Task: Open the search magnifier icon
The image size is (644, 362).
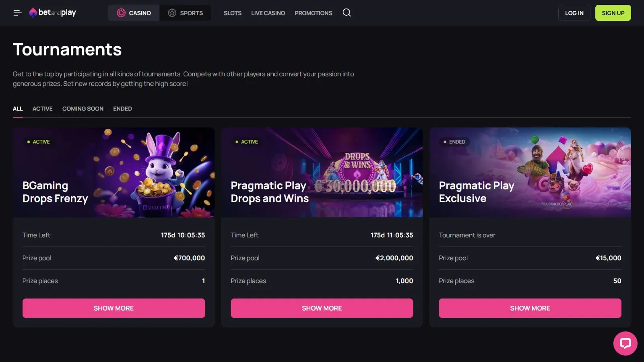Action: (x=347, y=13)
